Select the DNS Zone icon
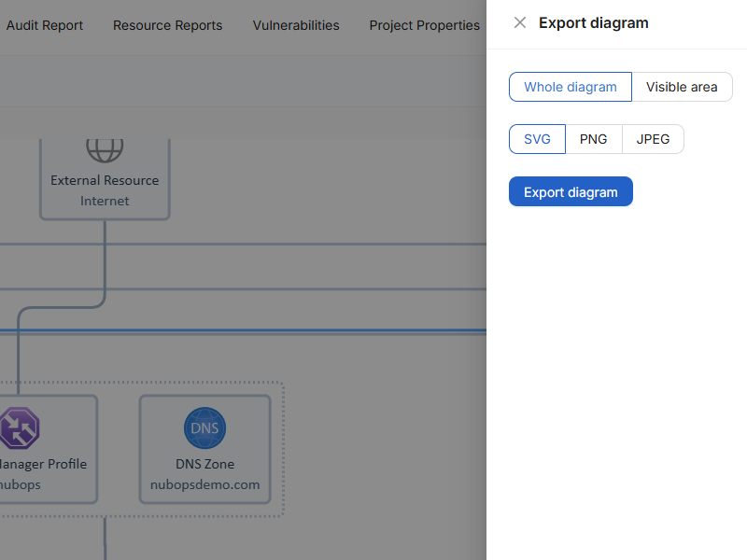747x560 pixels. pos(204,427)
